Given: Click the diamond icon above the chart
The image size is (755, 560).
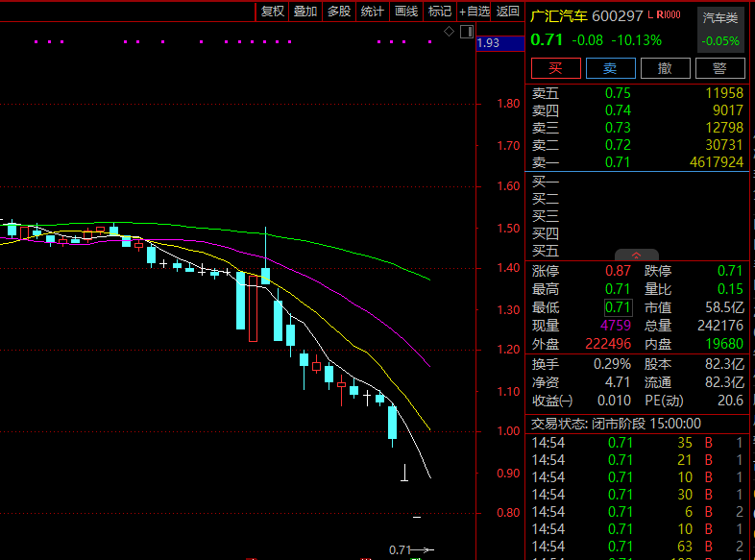Looking at the screenshot, I should pos(449,32).
